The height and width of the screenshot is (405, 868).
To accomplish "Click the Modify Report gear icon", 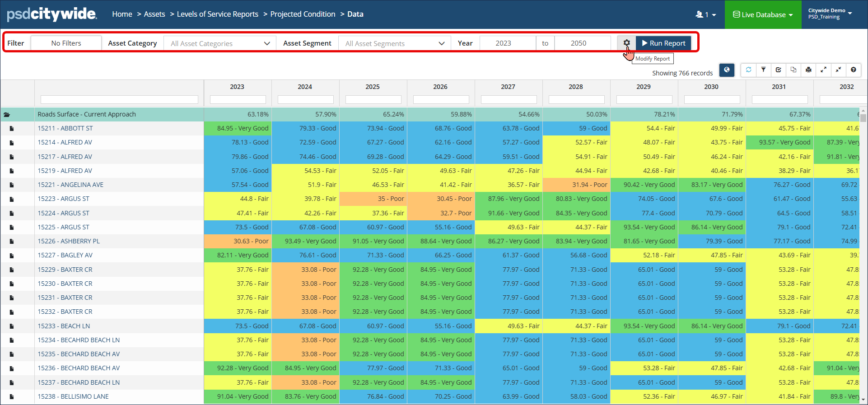I will tap(626, 43).
